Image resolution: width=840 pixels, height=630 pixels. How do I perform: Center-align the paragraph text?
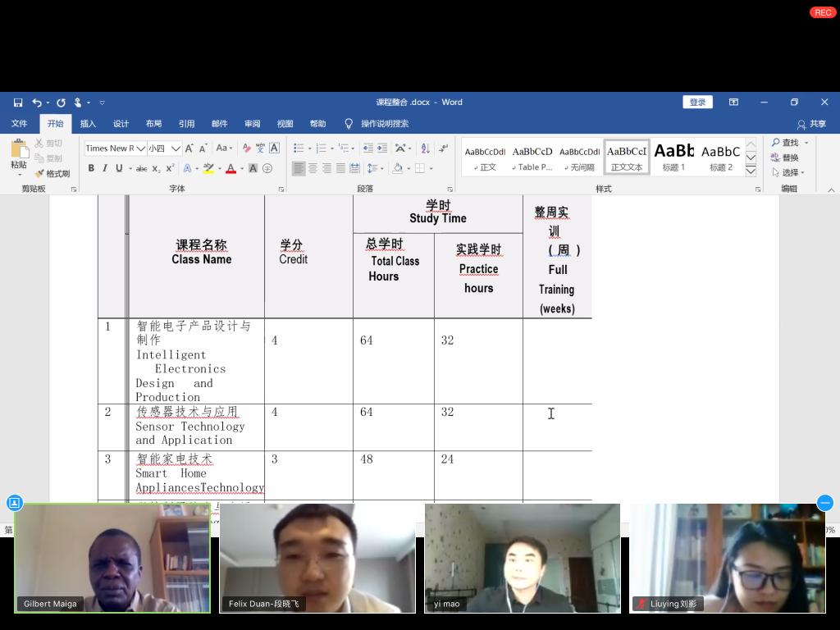[x=313, y=169]
